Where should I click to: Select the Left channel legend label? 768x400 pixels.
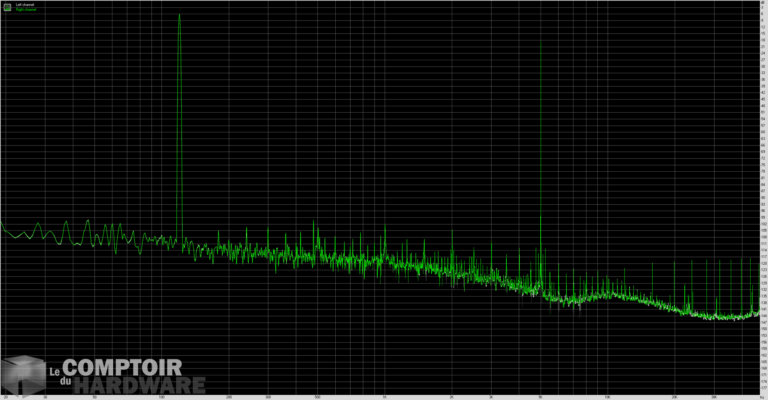pyautogui.click(x=24, y=4)
